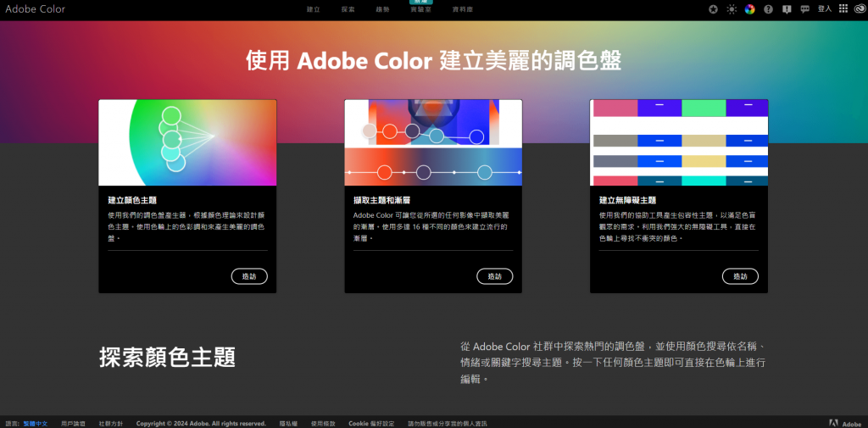Open the 社群方針 footer link
This screenshot has width=868, height=428.
click(111, 424)
